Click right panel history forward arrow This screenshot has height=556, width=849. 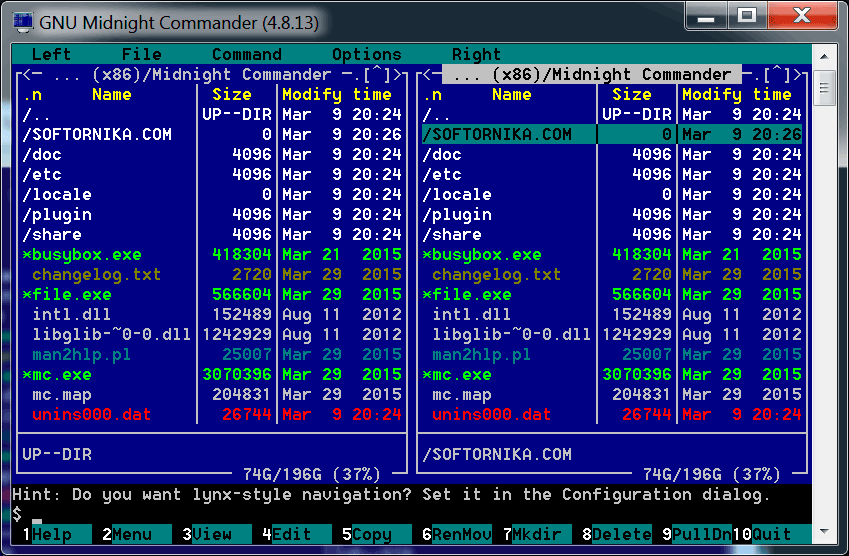click(x=802, y=75)
